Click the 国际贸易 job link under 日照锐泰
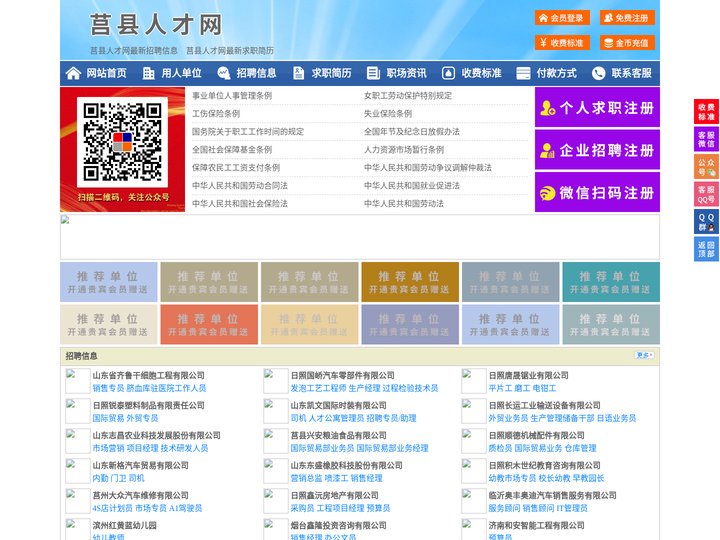720x540 pixels. (108, 418)
